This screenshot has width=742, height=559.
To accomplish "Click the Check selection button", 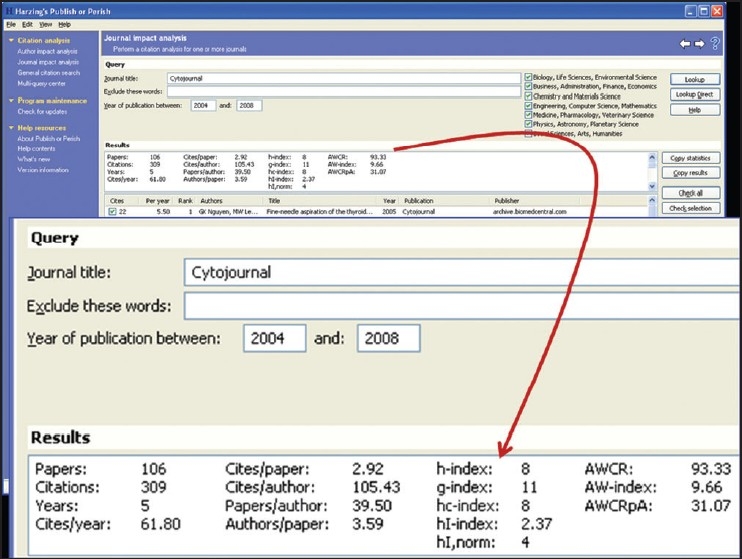I will pyautogui.click(x=690, y=208).
